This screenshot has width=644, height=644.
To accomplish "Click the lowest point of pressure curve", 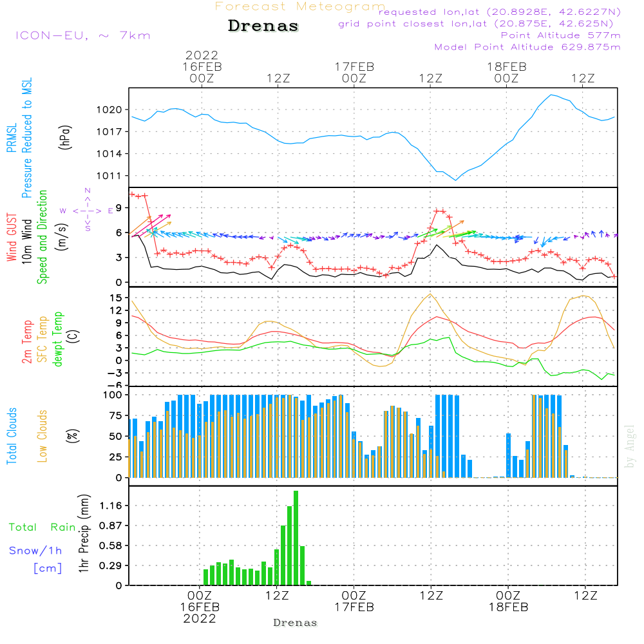I will 455,180.
